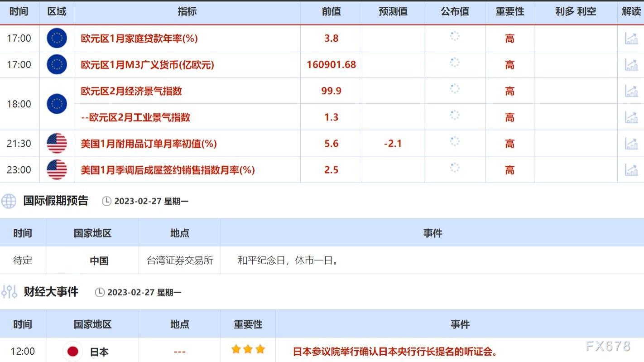This screenshot has width=644, height=362.
Task: Click the 重要性 header in the indicators table
Action: tap(510, 12)
